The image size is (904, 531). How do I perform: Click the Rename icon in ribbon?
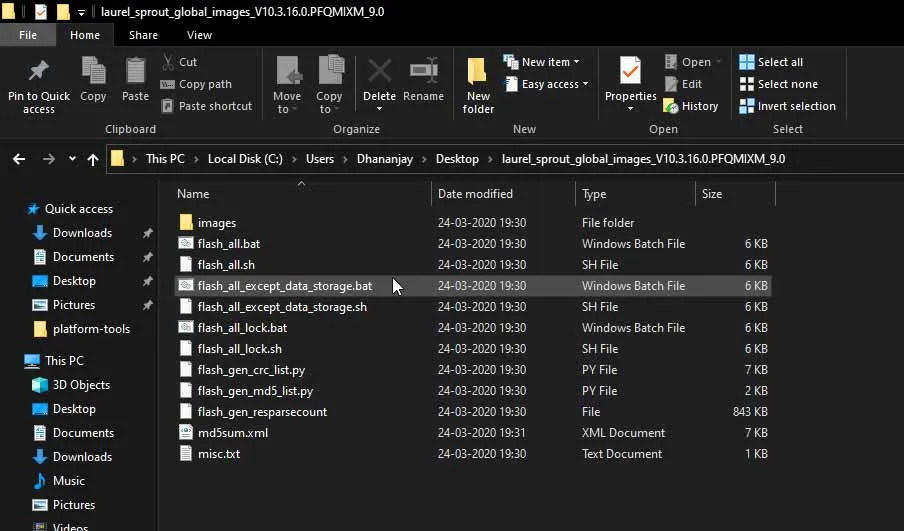click(x=423, y=73)
